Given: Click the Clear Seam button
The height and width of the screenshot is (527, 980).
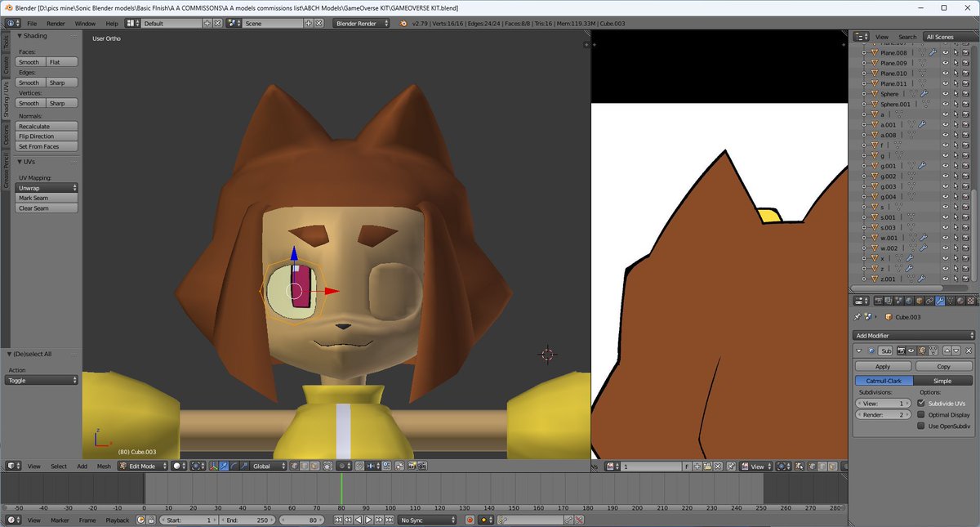Looking at the screenshot, I should pos(47,208).
